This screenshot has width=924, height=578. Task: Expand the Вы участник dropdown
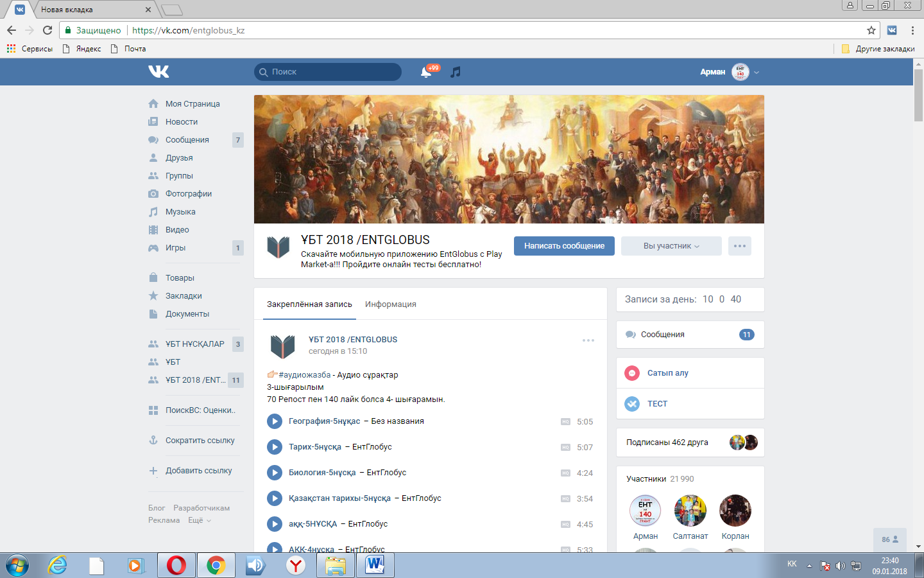point(671,246)
